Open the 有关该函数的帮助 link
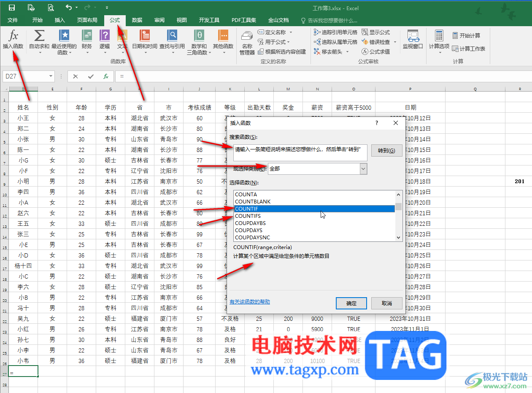The width and height of the screenshot is (532, 393). [250, 302]
